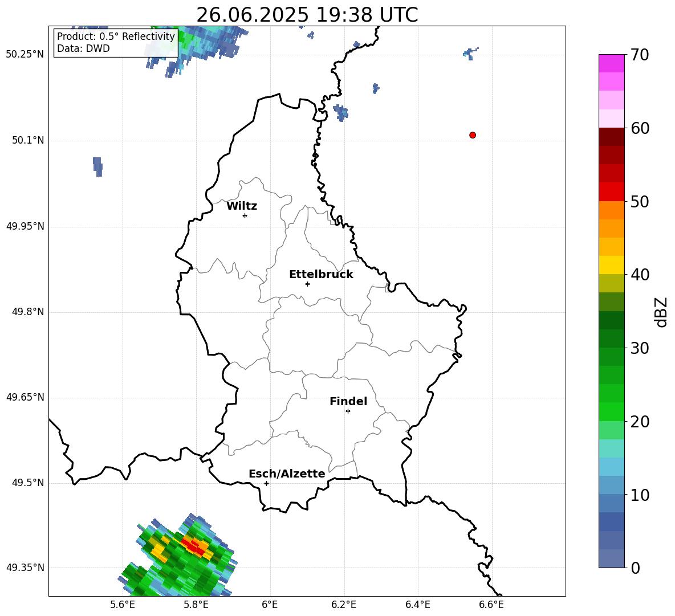Click the cross marker below Esch/Alzette
The image size is (675, 616).
266,483
